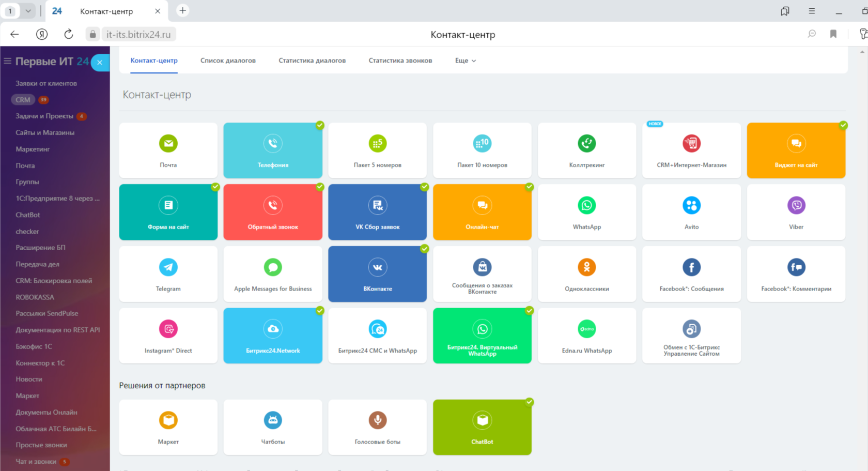Open the Обратный звонок tile
Image resolution: width=868 pixels, height=471 pixels.
273,212
